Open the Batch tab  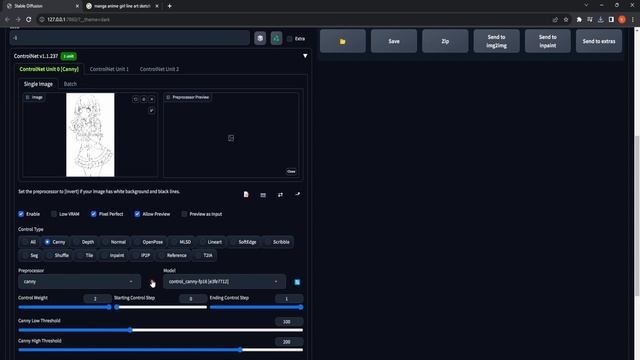point(70,84)
